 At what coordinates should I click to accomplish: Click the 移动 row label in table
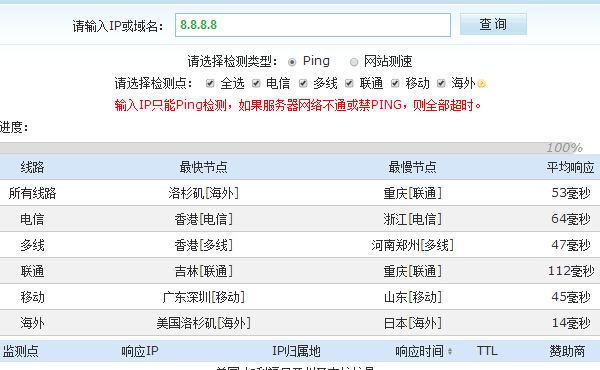[32, 297]
